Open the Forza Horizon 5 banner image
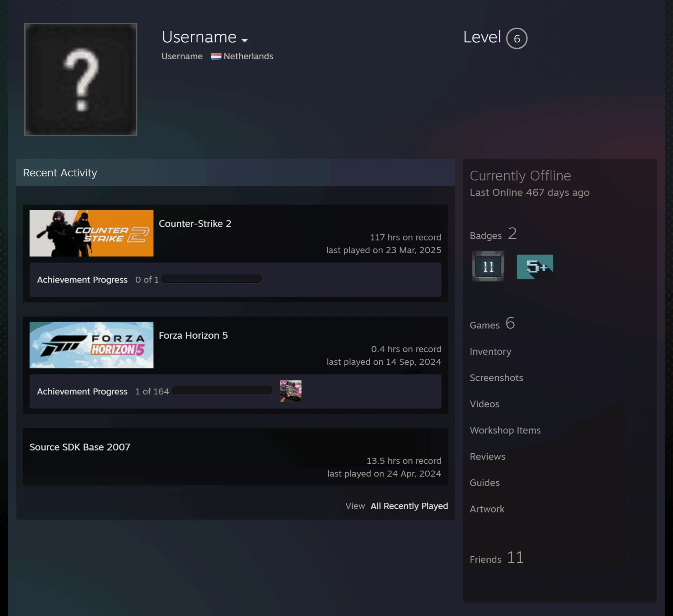Image resolution: width=673 pixels, height=616 pixels. [91, 345]
